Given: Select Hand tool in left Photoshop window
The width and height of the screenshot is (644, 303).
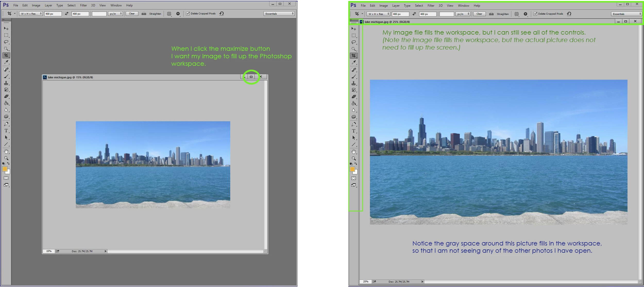Looking at the screenshot, I should tap(6, 152).
